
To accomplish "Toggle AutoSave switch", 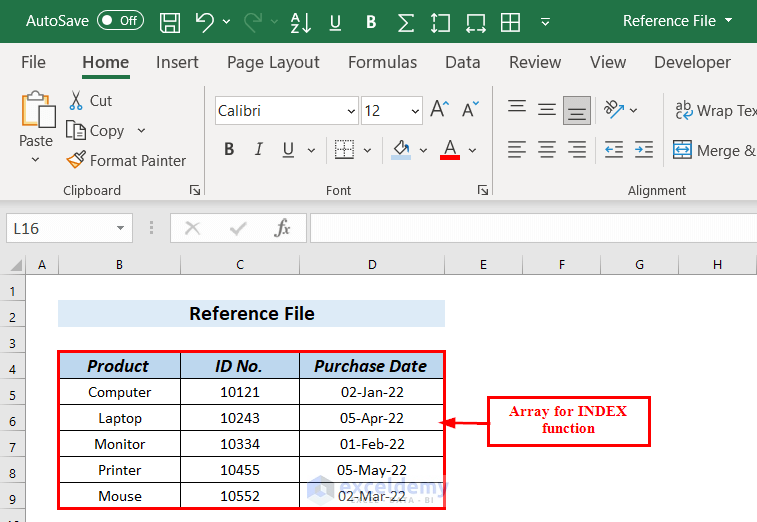I will pyautogui.click(x=120, y=21).
